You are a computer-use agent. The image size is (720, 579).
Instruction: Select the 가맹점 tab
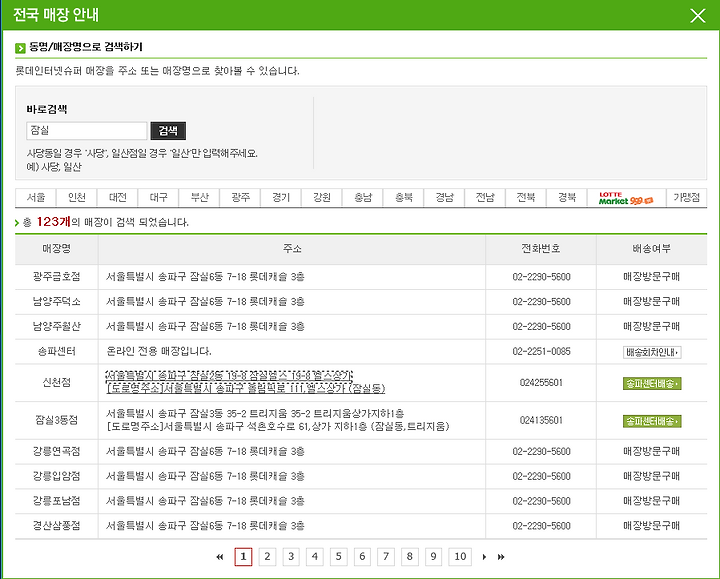point(687,197)
